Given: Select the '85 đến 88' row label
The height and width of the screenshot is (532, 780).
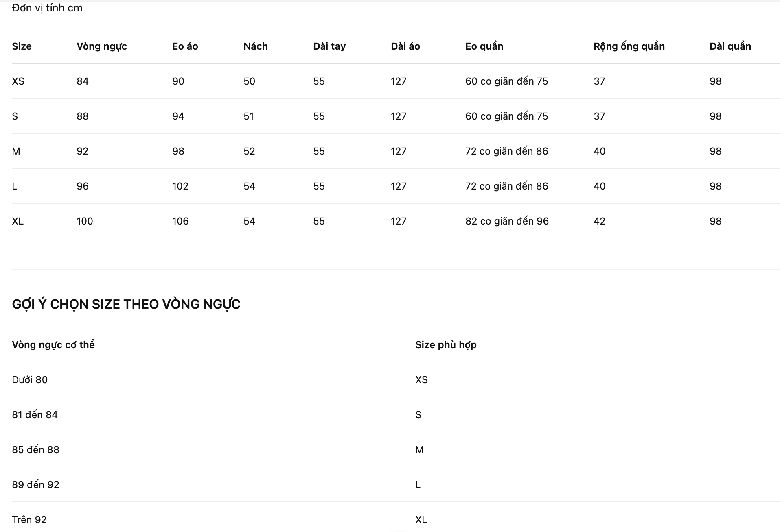Looking at the screenshot, I should click(x=35, y=450).
